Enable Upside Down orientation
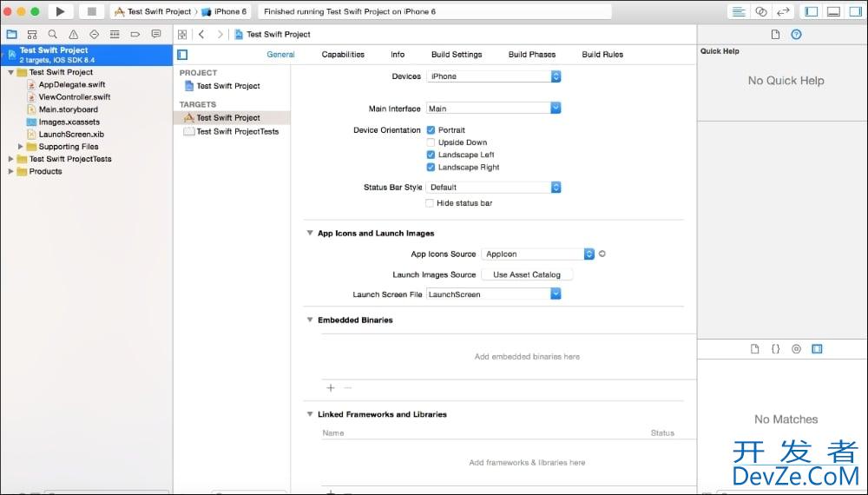 coord(431,142)
